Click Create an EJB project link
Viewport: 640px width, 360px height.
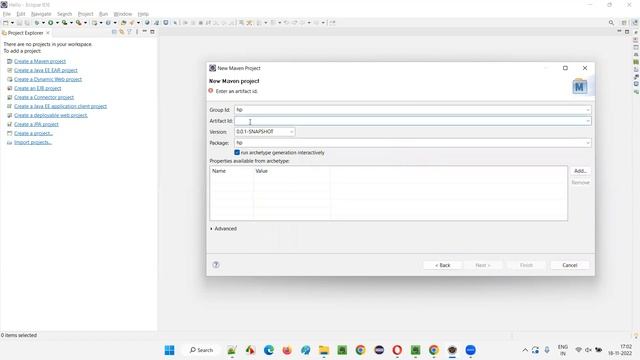point(38,88)
